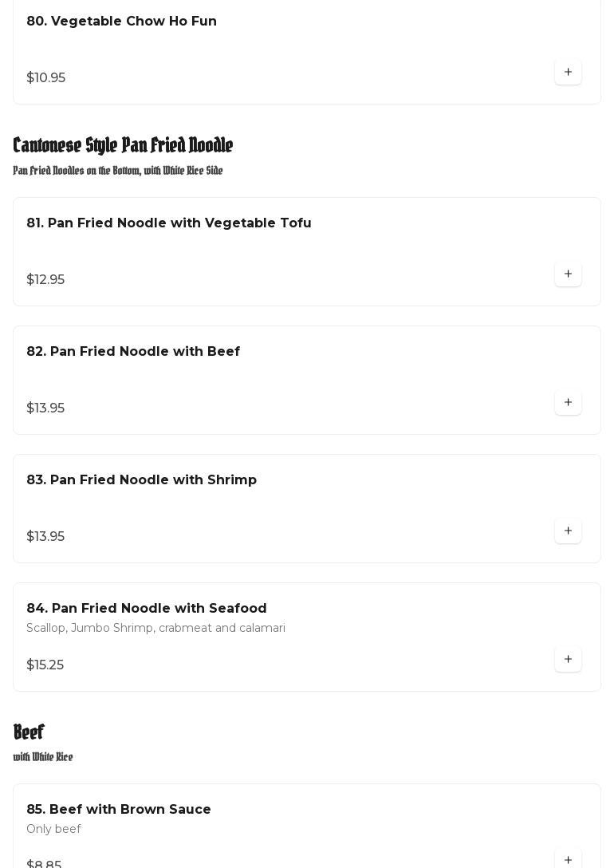Click the Beef section heading
The width and height of the screenshot is (614, 868).
click(x=29, y=732)
